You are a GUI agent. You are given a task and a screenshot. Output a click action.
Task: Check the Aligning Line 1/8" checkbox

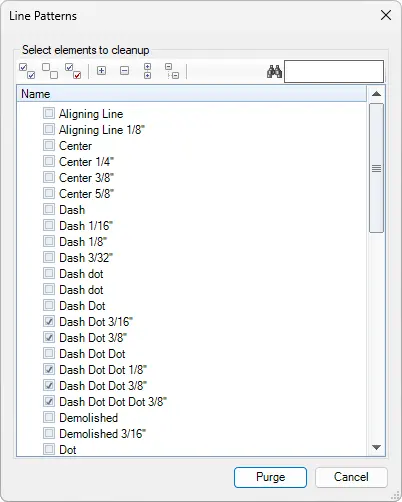pyautogui.click(x=49, y=129)
